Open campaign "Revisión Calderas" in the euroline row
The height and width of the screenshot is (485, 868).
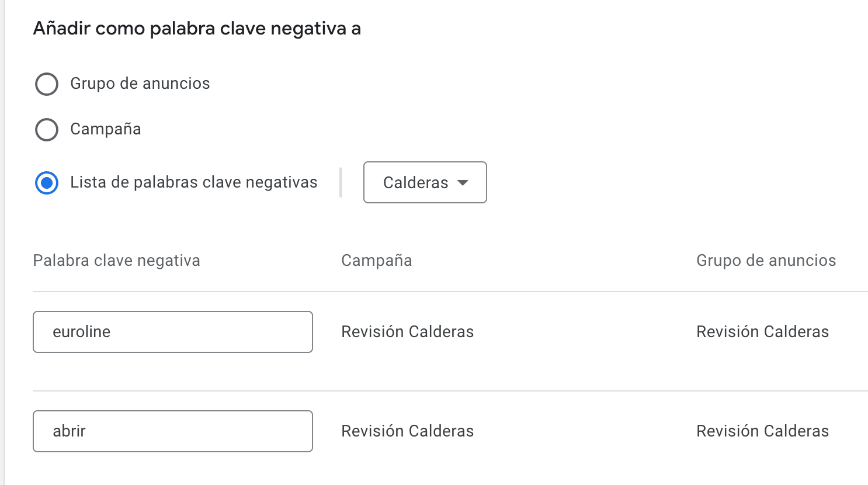[407, 332]
